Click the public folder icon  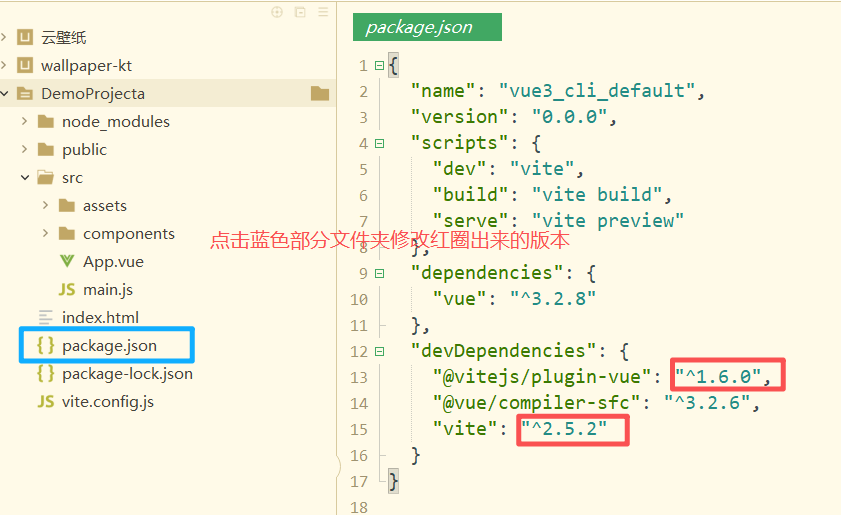[46, 149]
